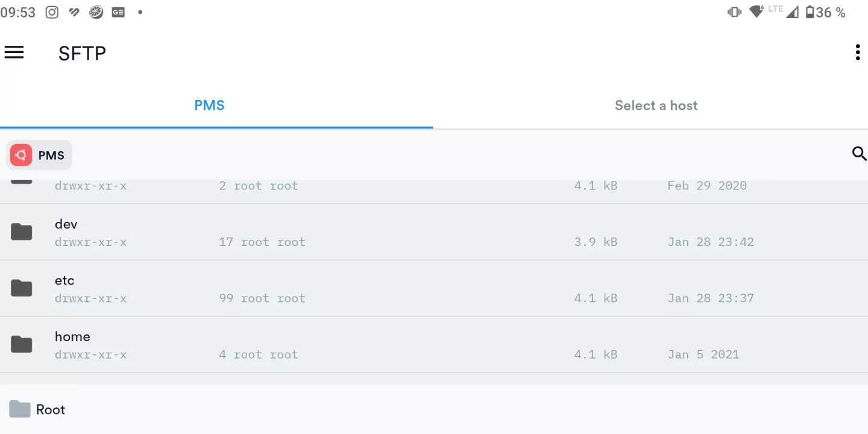
Task: Tap the red PMS host icon
Action: pyautogui.click(x=21, y=155)
